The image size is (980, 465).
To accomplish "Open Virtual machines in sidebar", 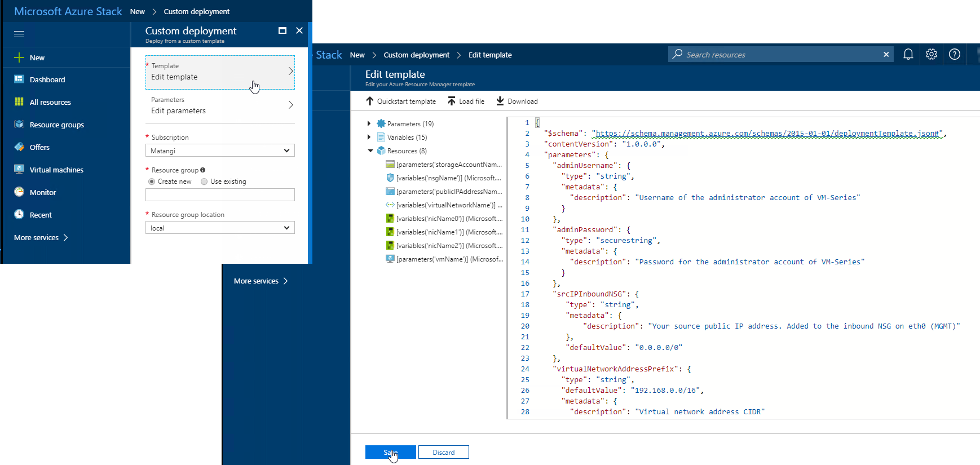I will pyautogui.click(x=56, y=170).
